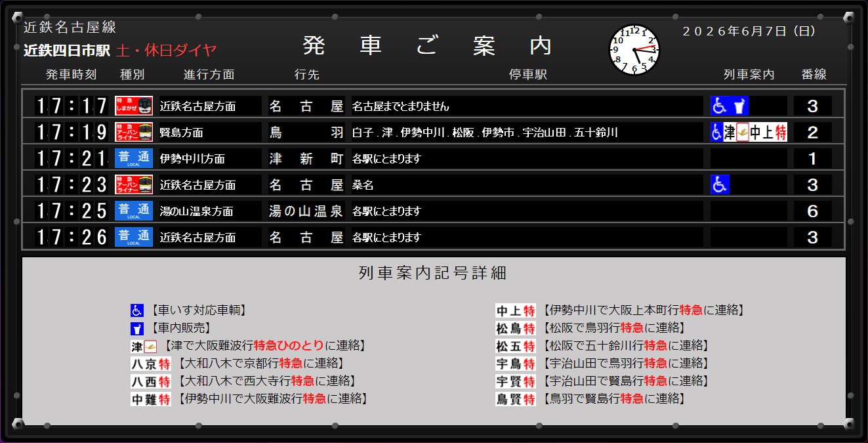This screenshot has height=443, width=868.
Task: Click the 【車いす対応車輌】 legend text
Action: coord(199,310)
